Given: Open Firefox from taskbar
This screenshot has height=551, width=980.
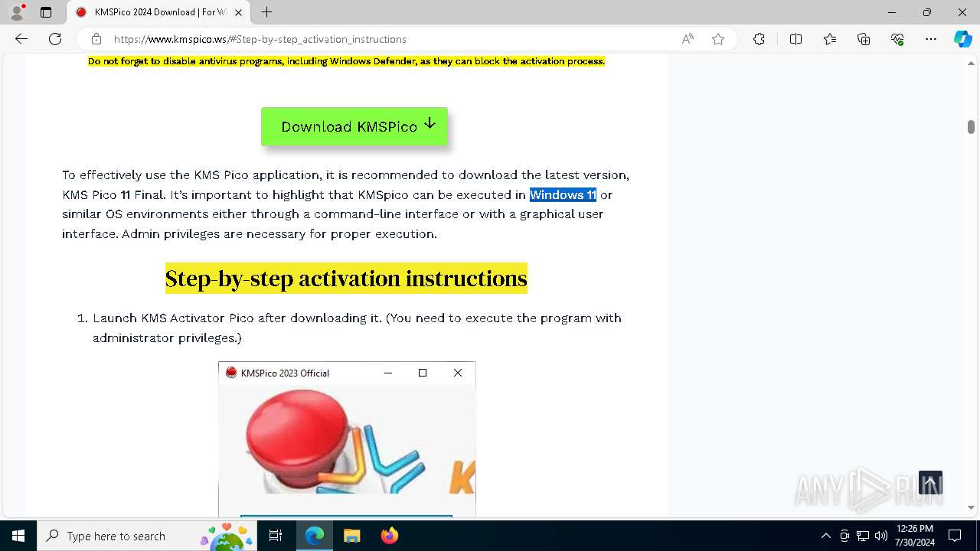Looking at the screenshot, I should point(389,536).
